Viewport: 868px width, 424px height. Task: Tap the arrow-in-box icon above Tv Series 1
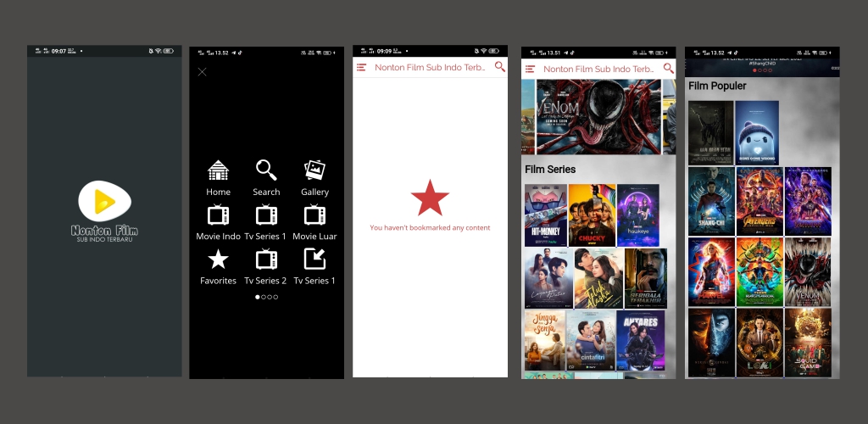click(x=314, y=259)
